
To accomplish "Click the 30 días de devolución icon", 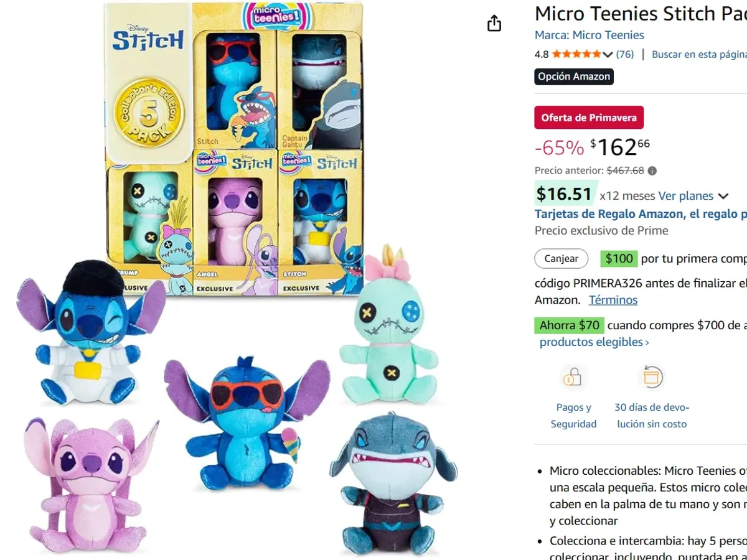I will click(x=652, y=377).
